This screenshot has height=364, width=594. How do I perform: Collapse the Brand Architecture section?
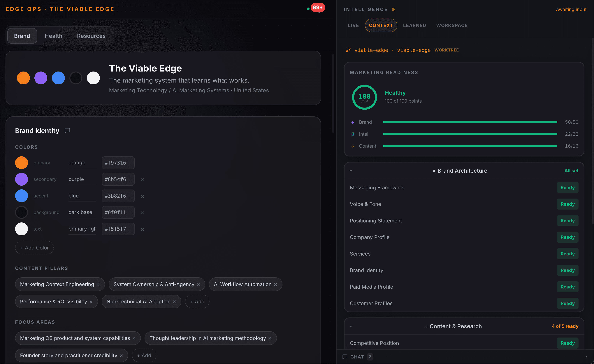click(351, 171)
